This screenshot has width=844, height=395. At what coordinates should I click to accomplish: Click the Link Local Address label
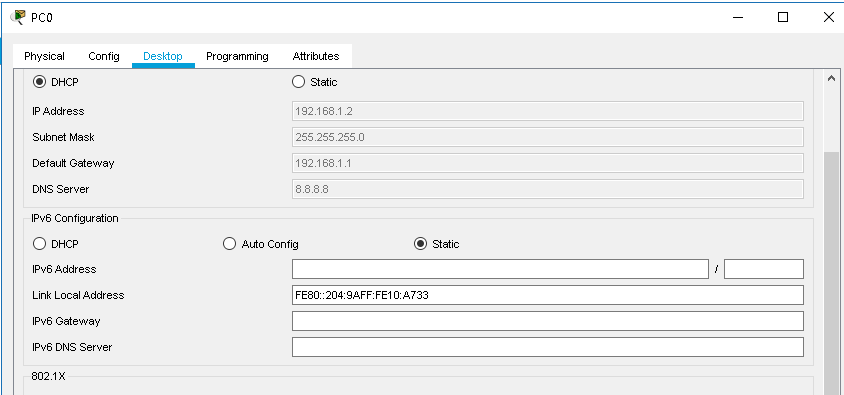coord(78,295)
